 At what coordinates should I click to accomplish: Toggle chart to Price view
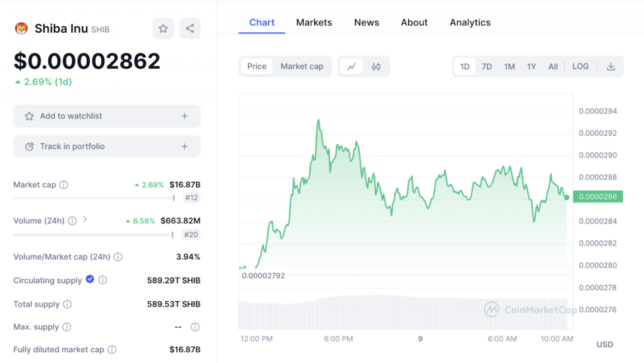pyautogui.click(x=257, y=67)
